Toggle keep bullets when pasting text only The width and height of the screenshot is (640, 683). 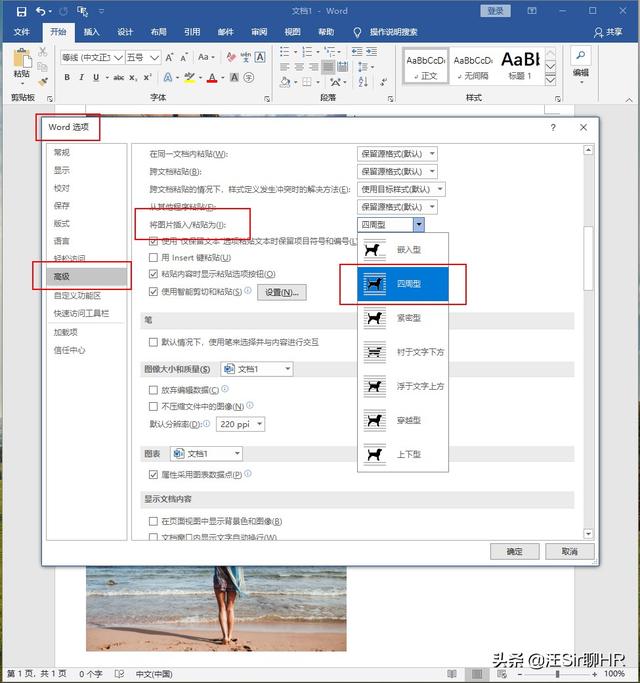(153, 241)
